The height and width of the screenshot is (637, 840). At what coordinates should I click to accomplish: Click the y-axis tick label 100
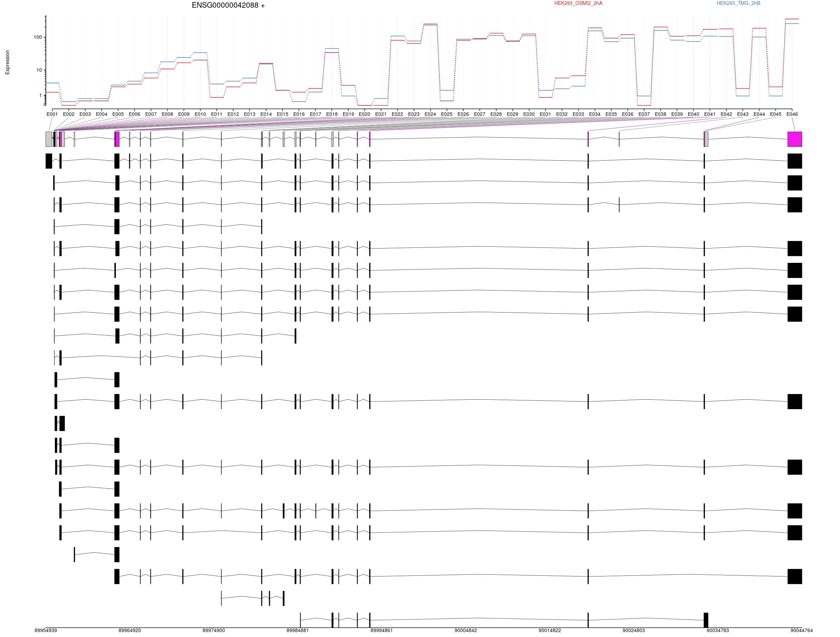pos(37,37)
